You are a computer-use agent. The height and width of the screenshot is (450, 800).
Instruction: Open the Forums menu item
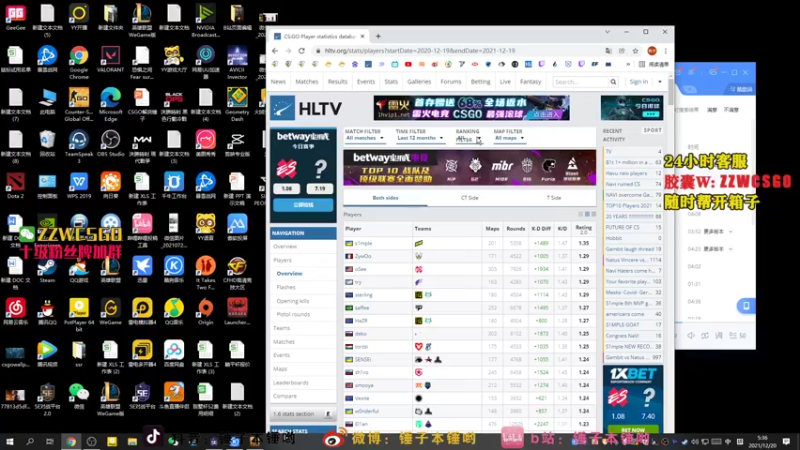tap(451, 82)
